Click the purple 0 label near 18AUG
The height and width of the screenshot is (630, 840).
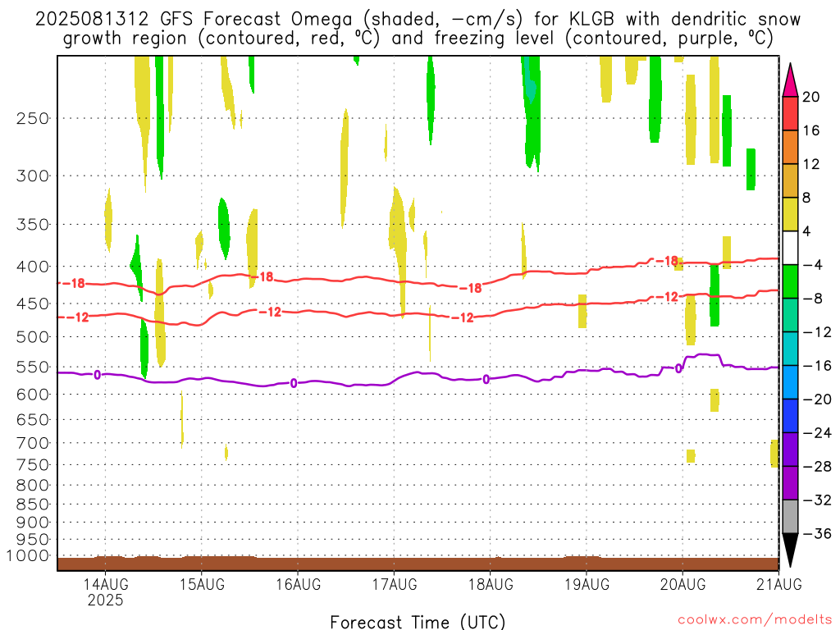click(x=486, y=379)
